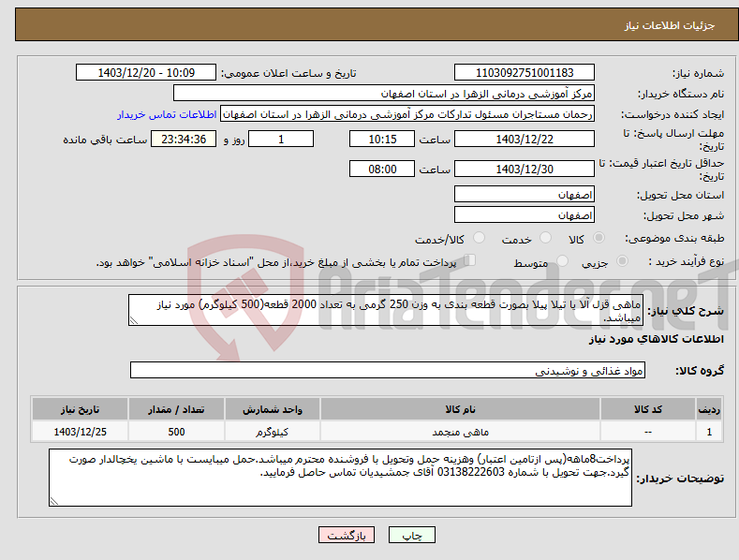Click the resize handle of buyer notes box

[x=54, y=501]
